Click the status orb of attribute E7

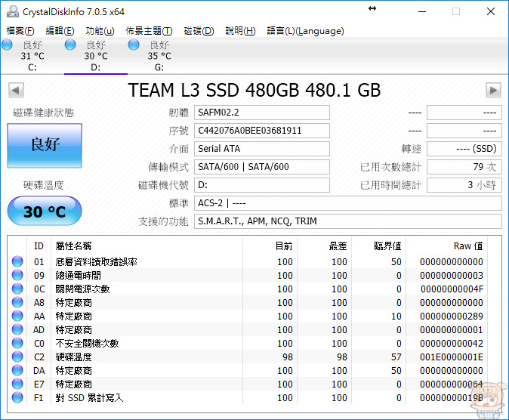click(x=17, y=384)
